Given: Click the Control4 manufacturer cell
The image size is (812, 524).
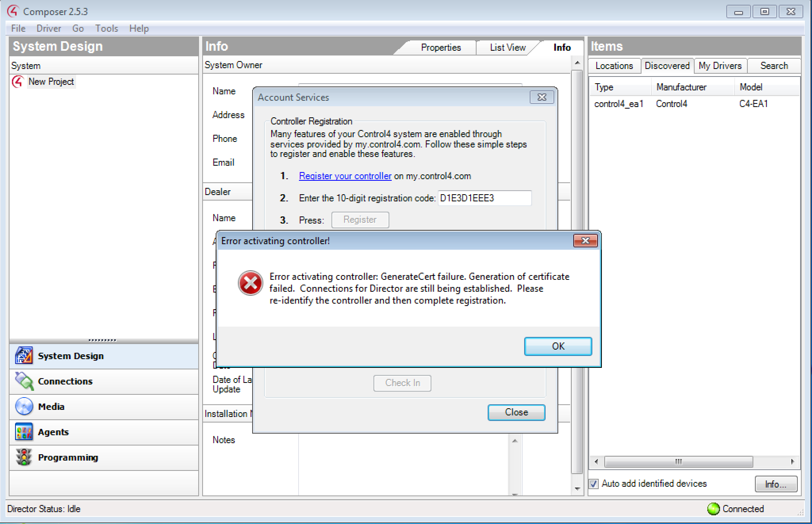Looking at the screenshot, I should click(671, 104).
